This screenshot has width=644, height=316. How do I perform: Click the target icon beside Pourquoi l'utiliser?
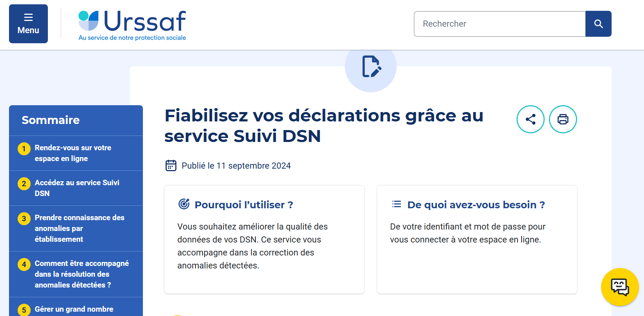click(x=184, y=204)
